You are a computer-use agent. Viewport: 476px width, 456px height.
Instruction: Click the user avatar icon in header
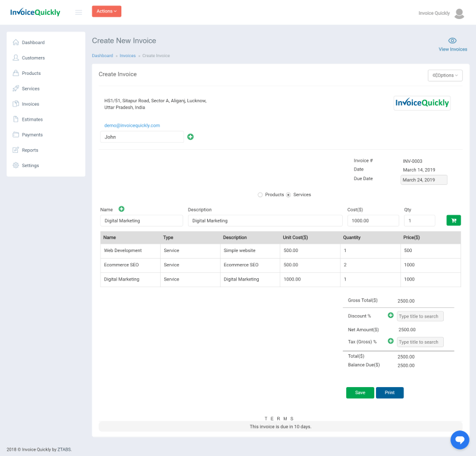pos(459,13)
